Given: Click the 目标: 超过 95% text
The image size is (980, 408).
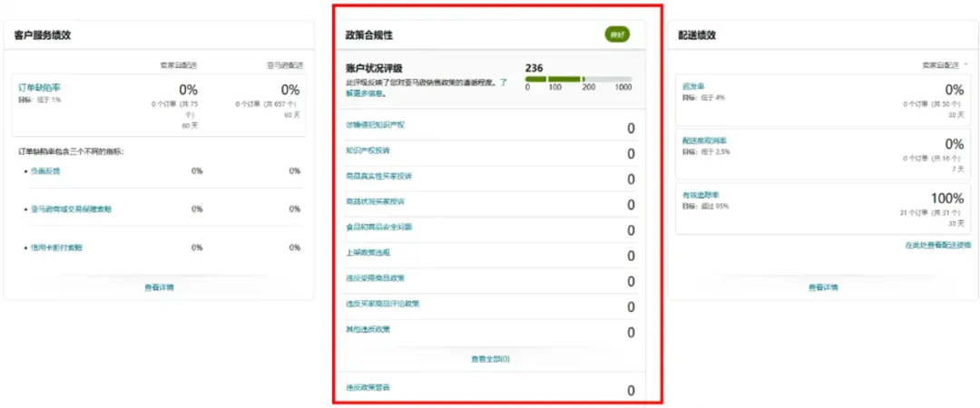Looking at the screenshot, I should click(706, 206).
